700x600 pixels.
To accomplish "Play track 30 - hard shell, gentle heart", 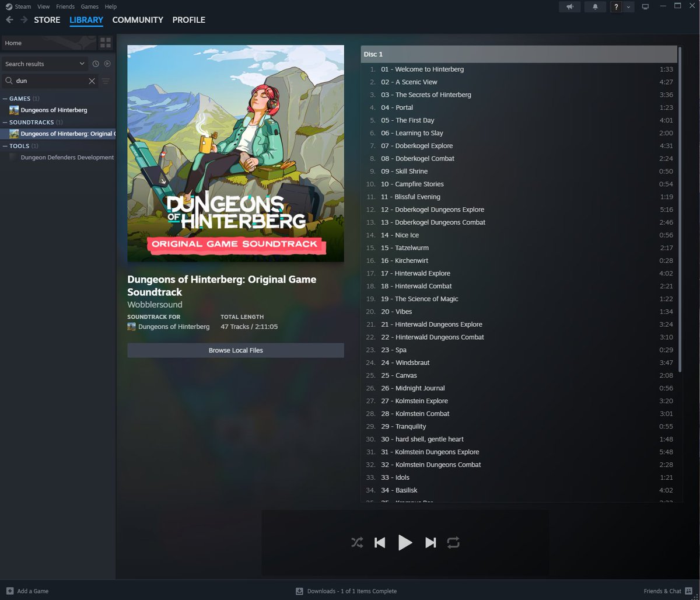I will click(519, 439).
